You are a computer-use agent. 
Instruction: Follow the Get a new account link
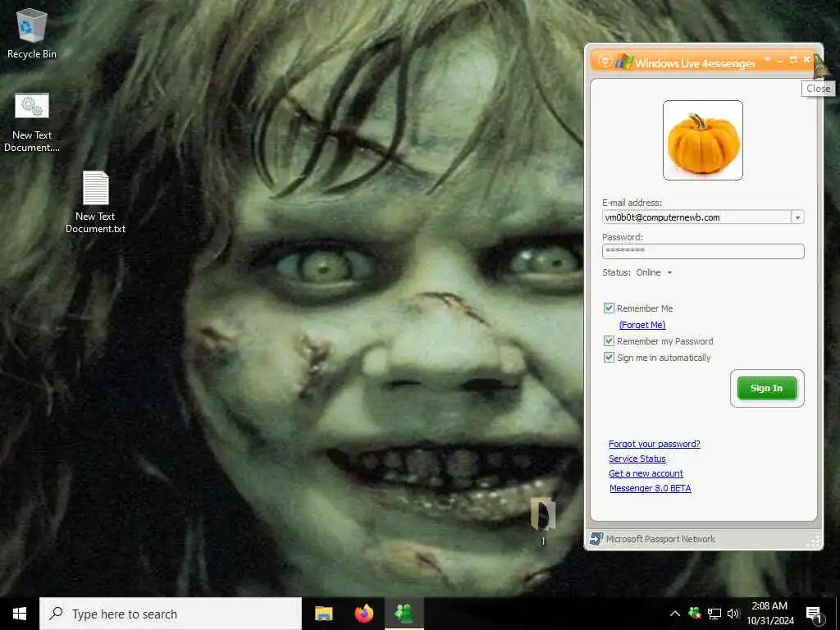[646, 473]
